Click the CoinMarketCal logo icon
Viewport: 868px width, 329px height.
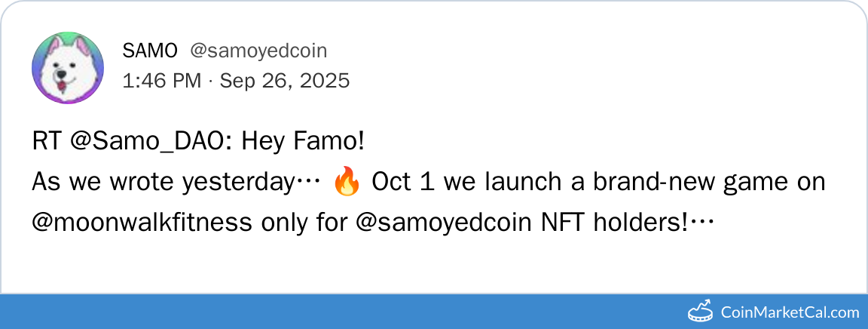pyautogui.click(x=700, y=311)
